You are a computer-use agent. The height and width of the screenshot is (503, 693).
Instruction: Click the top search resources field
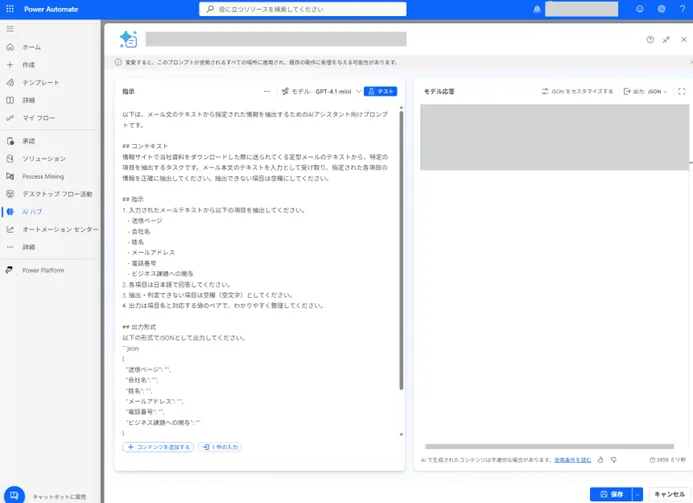pyautogui.click(x=302, y=9)
